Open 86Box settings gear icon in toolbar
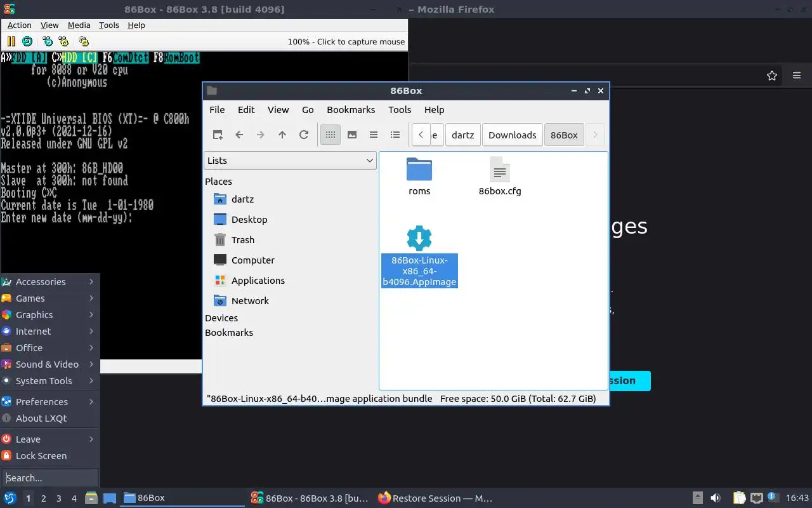The image size is (812, 508). tap(84, 41)
